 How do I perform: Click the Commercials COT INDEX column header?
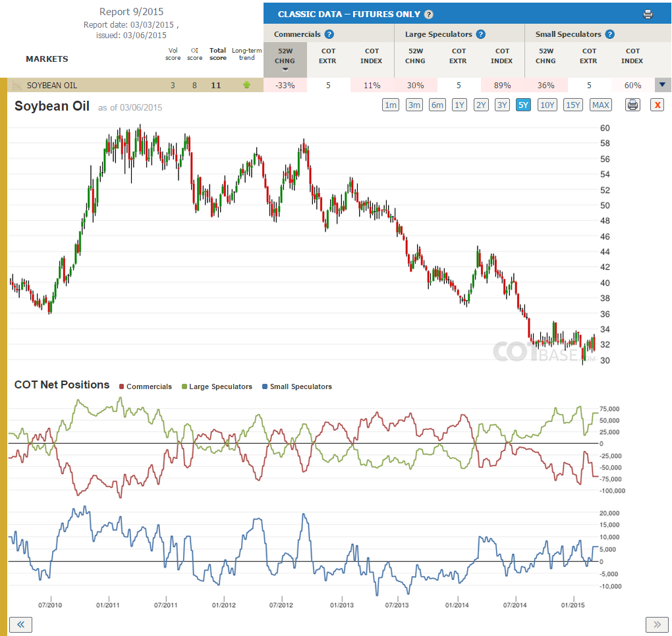(371, 56)
